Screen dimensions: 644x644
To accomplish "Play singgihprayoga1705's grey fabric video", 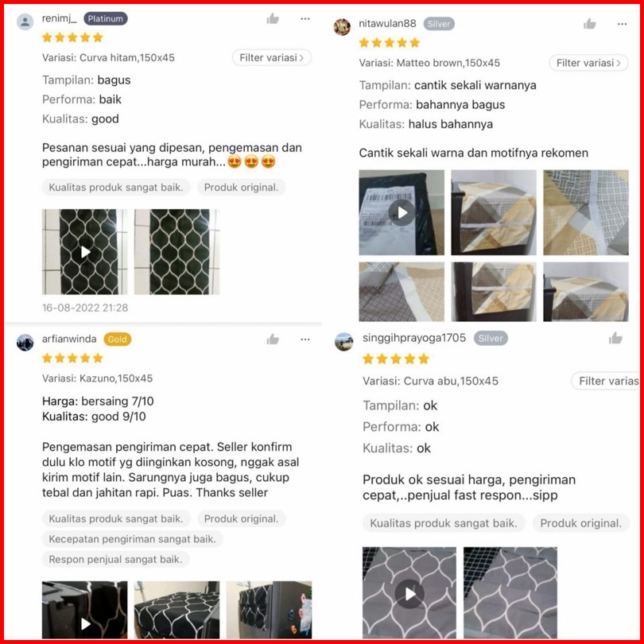I will pyautogui.click(x=409, y=592).
